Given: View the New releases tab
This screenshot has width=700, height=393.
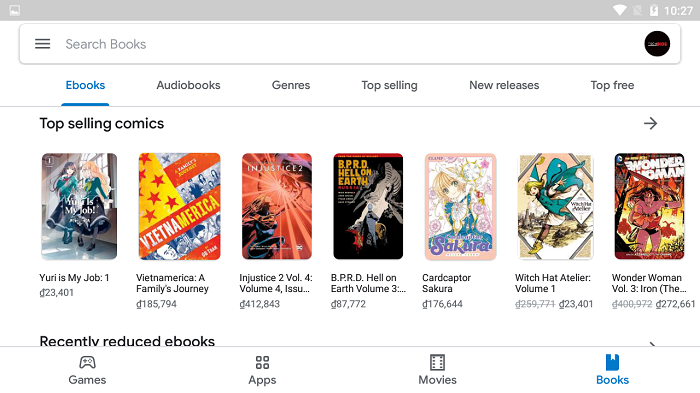Looking at the screenshot, I should click(x=504, y=85).
